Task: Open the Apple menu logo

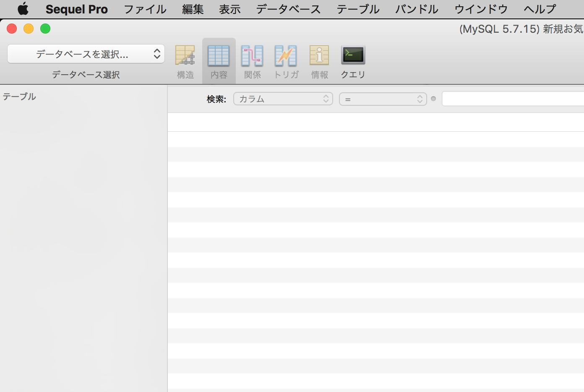Action: pos(23,9)
